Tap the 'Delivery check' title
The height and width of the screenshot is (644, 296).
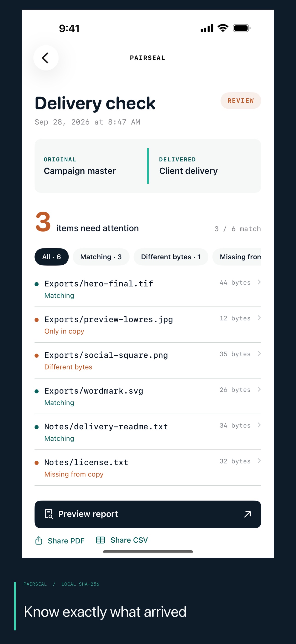pos(95,103)
